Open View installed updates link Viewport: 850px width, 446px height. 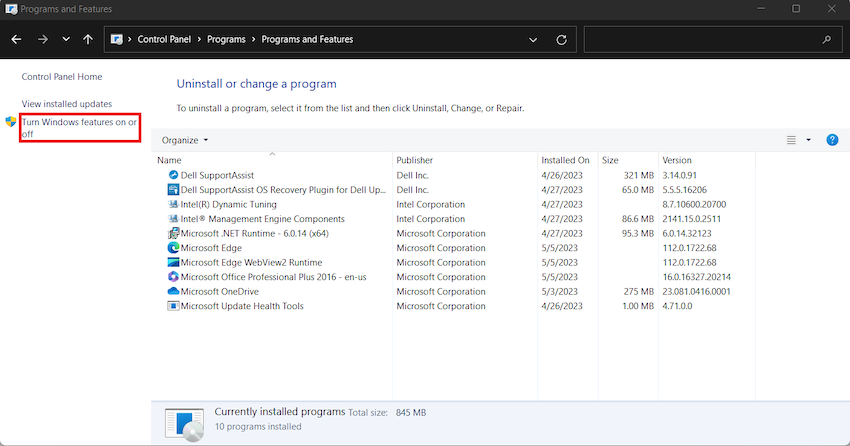point(67,104)
